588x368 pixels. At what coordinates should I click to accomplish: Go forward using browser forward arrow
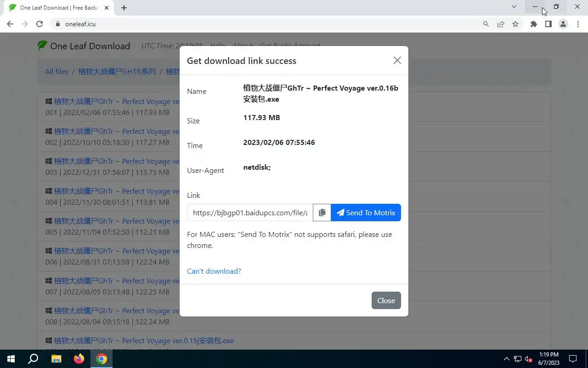25,24
